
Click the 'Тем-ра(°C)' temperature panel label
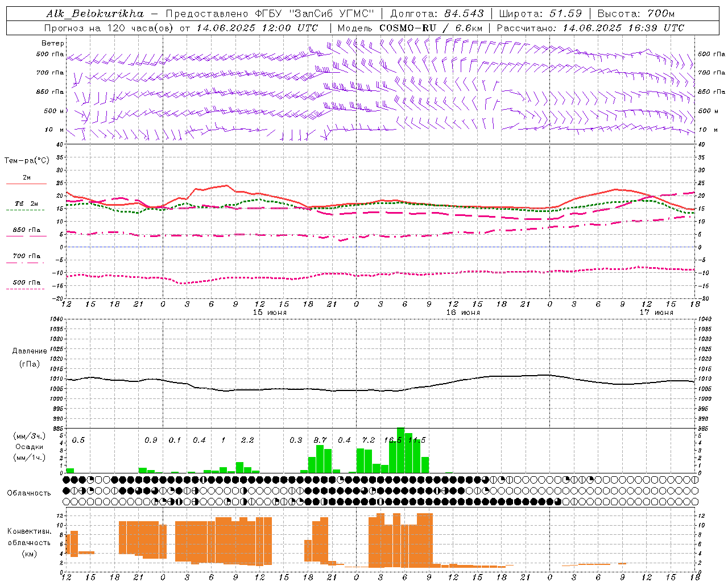coord(27,161)
